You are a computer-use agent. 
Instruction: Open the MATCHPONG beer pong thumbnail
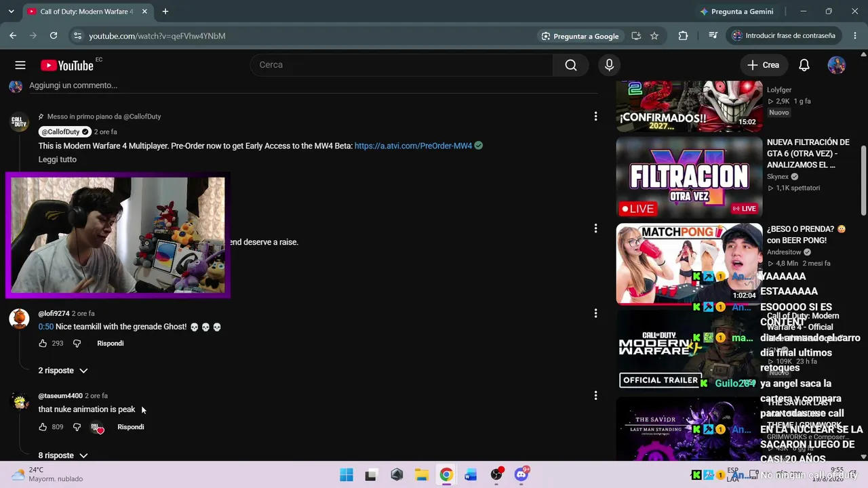point(689,264)
